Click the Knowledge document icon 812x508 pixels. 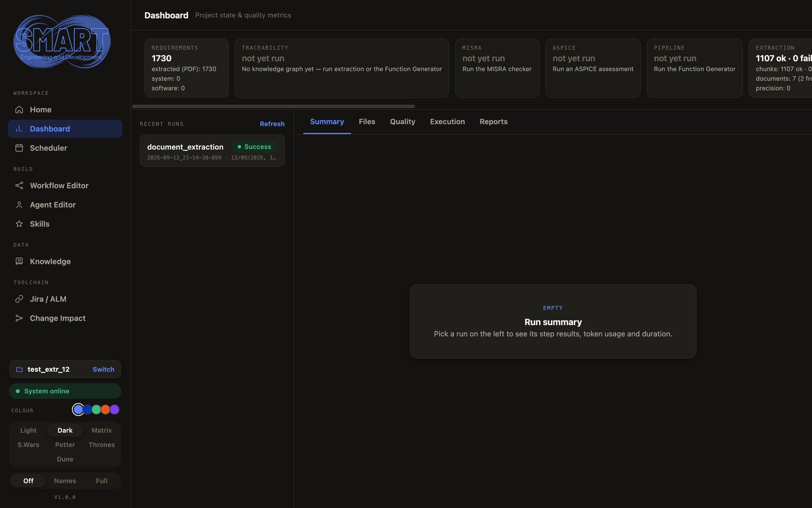click(x=19, y=261)
